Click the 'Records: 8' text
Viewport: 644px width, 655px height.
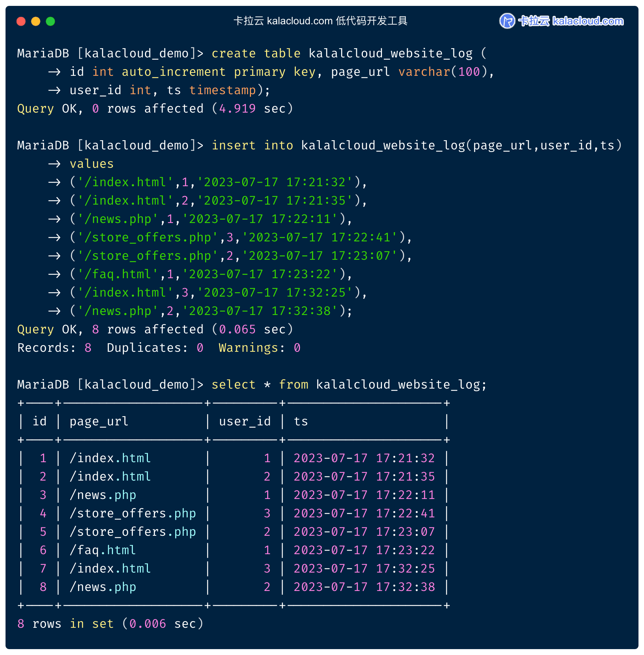coord(54,348)
